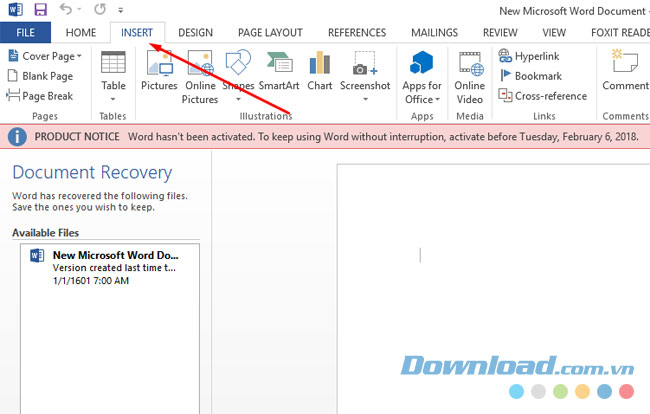Open the FILE menu tab
The image size is (650, 414).
pos(25,32)
